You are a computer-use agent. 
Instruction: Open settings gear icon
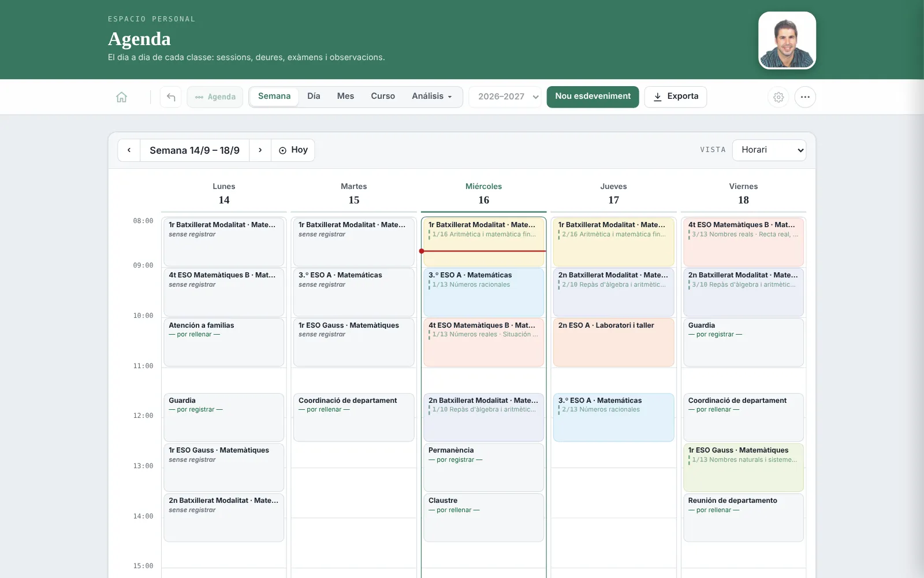pos(778,97)
